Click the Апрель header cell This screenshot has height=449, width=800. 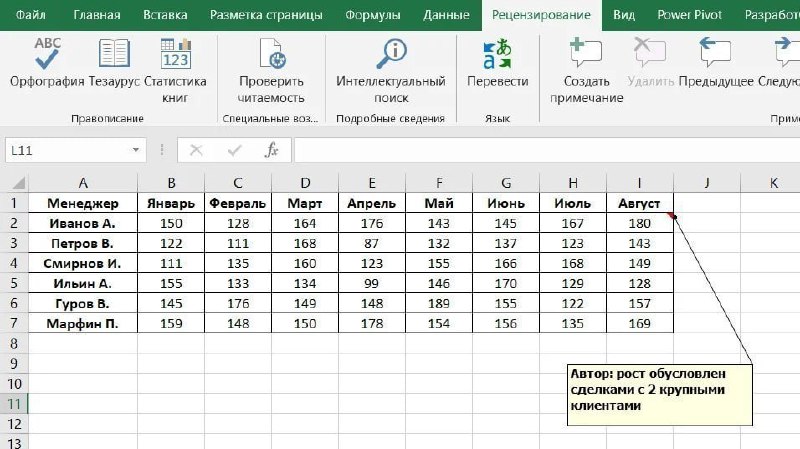[372, 203]
